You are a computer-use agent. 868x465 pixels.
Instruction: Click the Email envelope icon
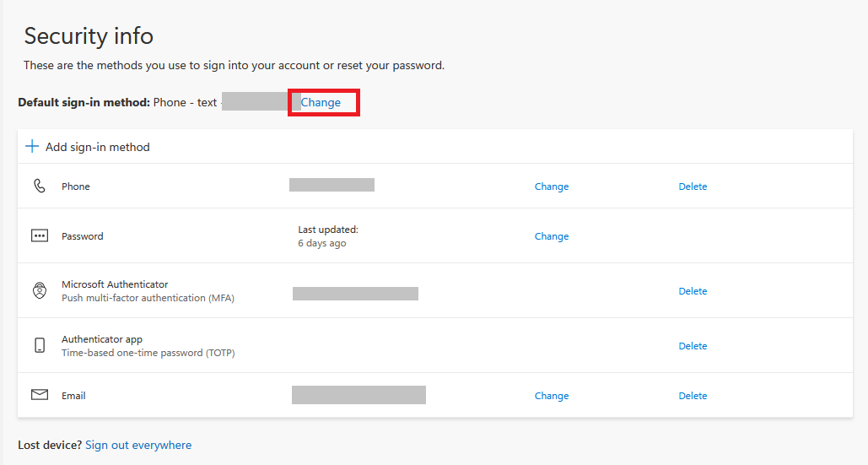click(x=40, y=395)
